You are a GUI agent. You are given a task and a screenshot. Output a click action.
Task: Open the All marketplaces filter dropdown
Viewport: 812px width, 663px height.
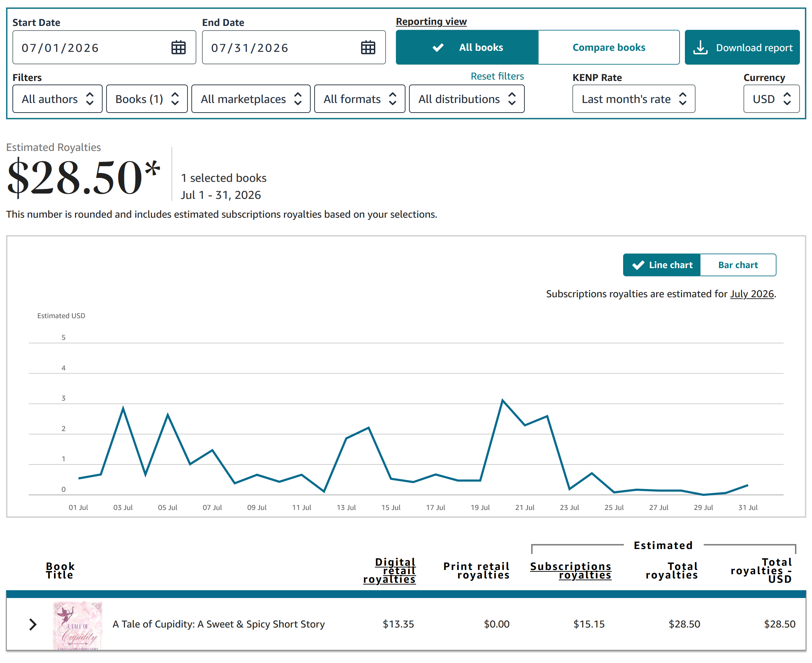[x=251, y=99]
